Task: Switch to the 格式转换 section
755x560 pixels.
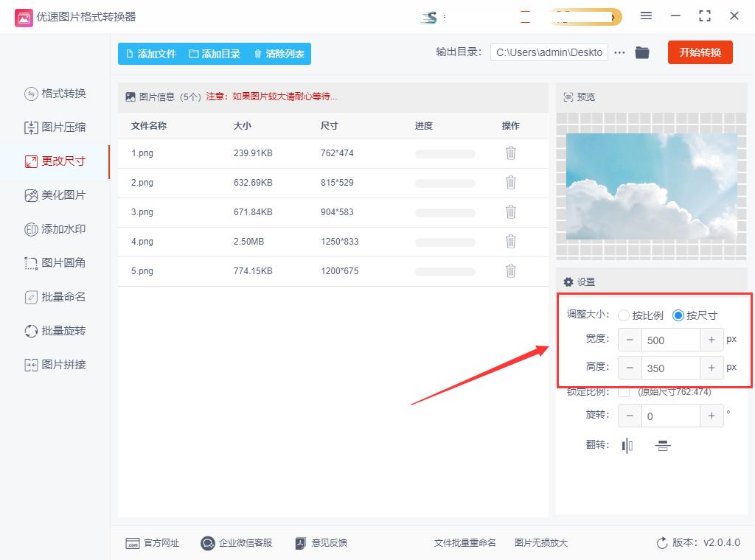Action: point(56,93)
